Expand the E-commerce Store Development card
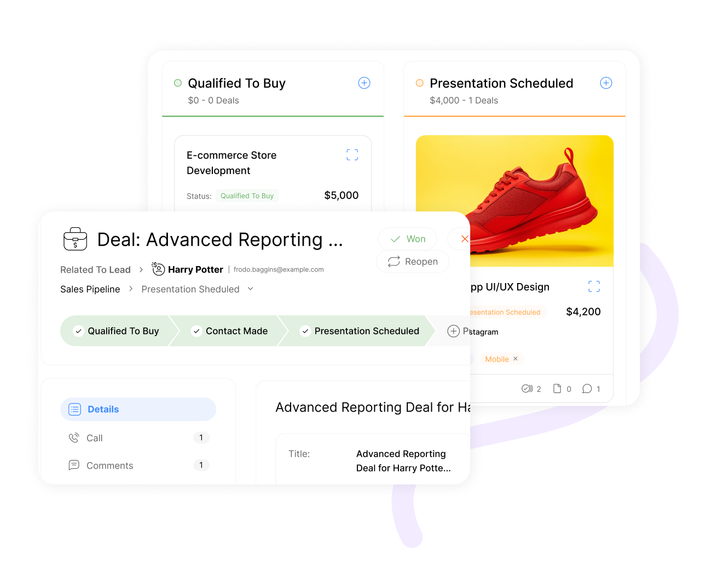The width and height of the screenshot is (706, 588). 352,155
